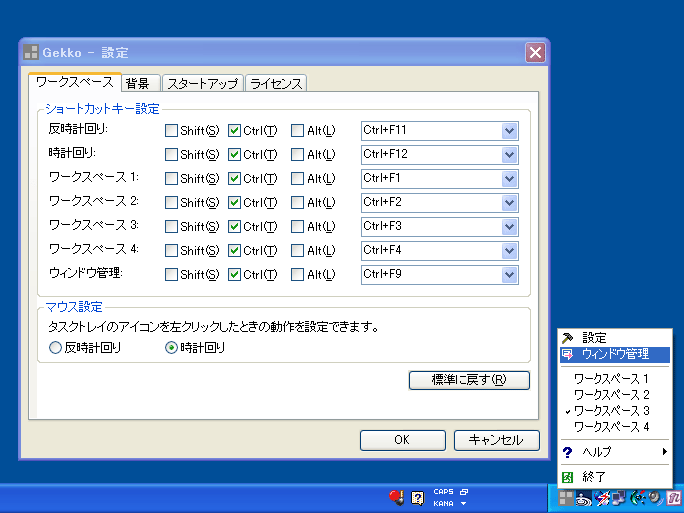
Task: Click the speaker volume tray icon
Action: [x=656, y=498]
